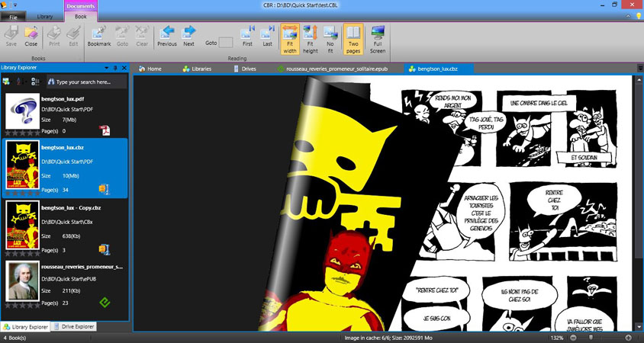This screenshot has width=644, height=343.
Task: Click the yellow lightbulb help icon
Action: click(639, 16)
